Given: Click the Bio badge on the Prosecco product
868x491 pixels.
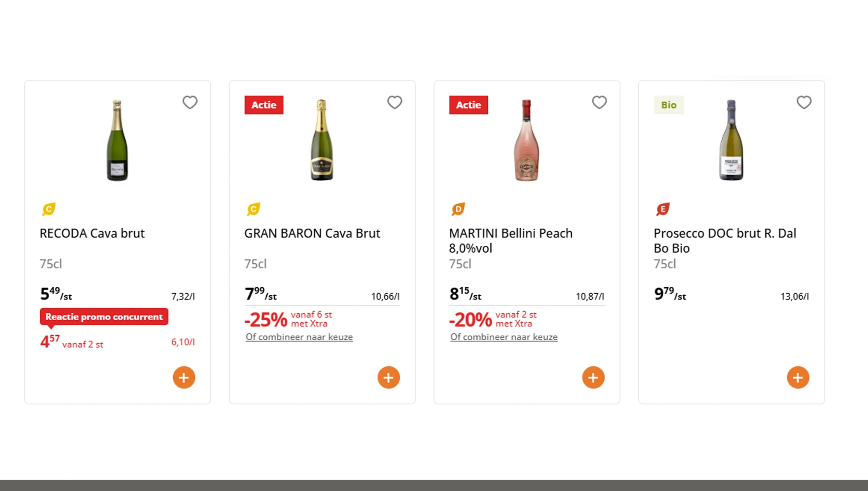Looking at the screenshot, I should 669,105.
